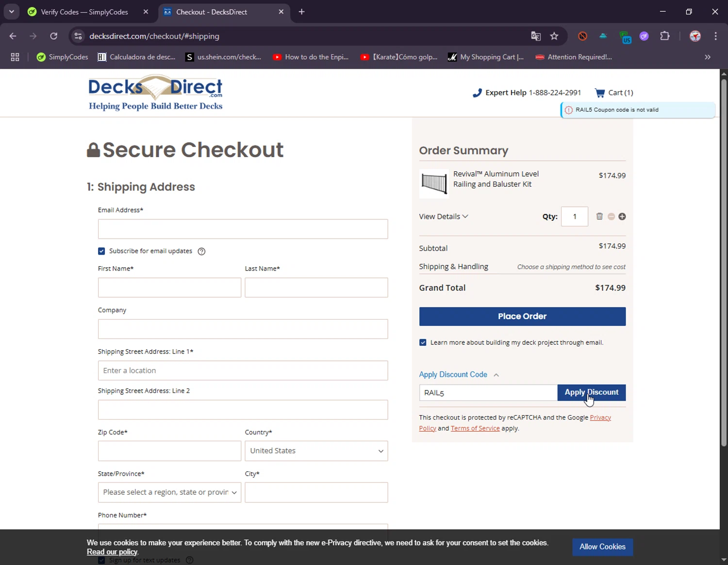Open Attention Required! bookmark
This screenshot has height=565, width=728.
(574, 57)
